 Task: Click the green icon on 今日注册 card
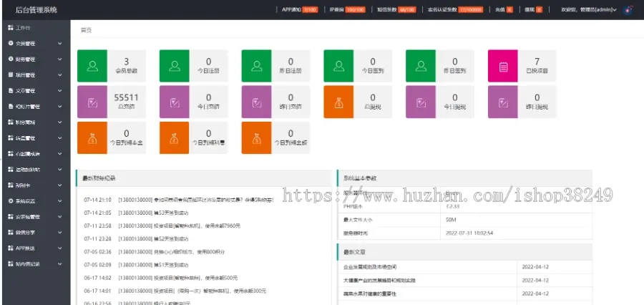click(x=175, y=67)
